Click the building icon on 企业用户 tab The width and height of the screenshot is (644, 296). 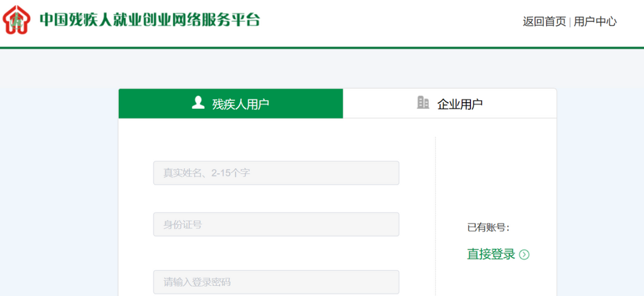pyautogui.click(x=423, y=103)
